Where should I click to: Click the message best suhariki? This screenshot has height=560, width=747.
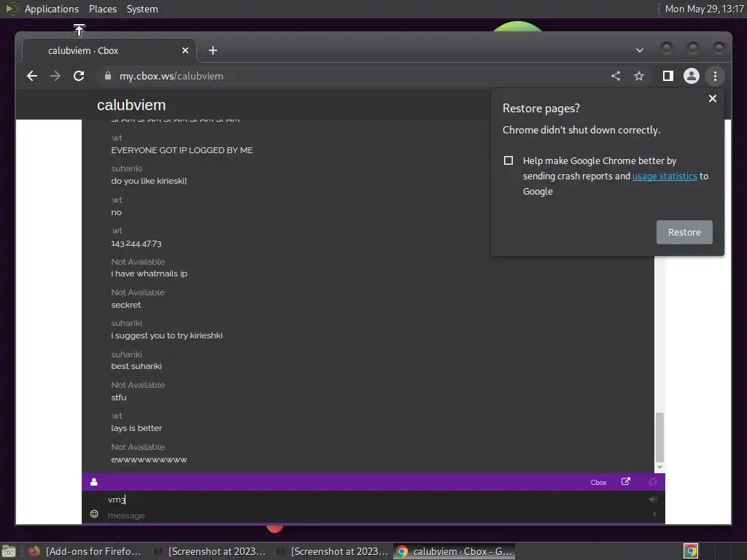[136, 366]
